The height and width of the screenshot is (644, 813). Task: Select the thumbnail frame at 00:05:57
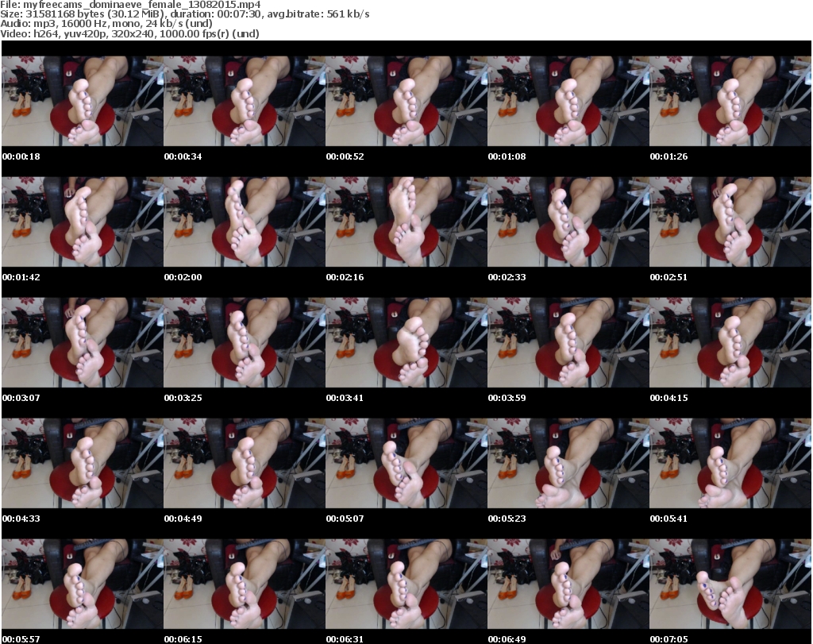click(x=83, y=584)
